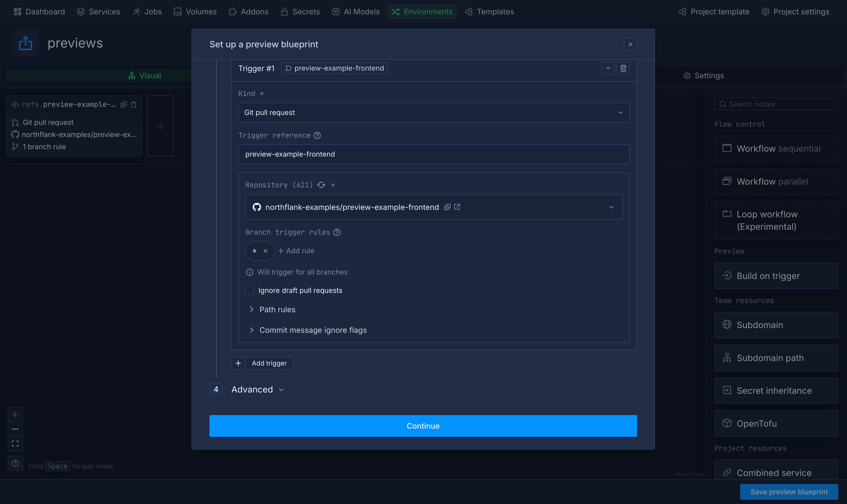The image size is (847, 504).
Task: Zoom in on the canvas with the plus icon
Action: pos(15,414)
